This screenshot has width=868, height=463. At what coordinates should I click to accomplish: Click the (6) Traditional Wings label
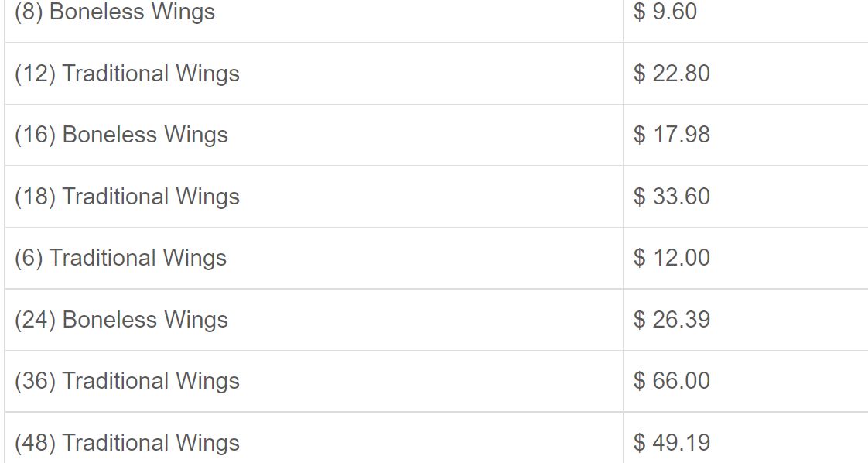tap(121, 258)
